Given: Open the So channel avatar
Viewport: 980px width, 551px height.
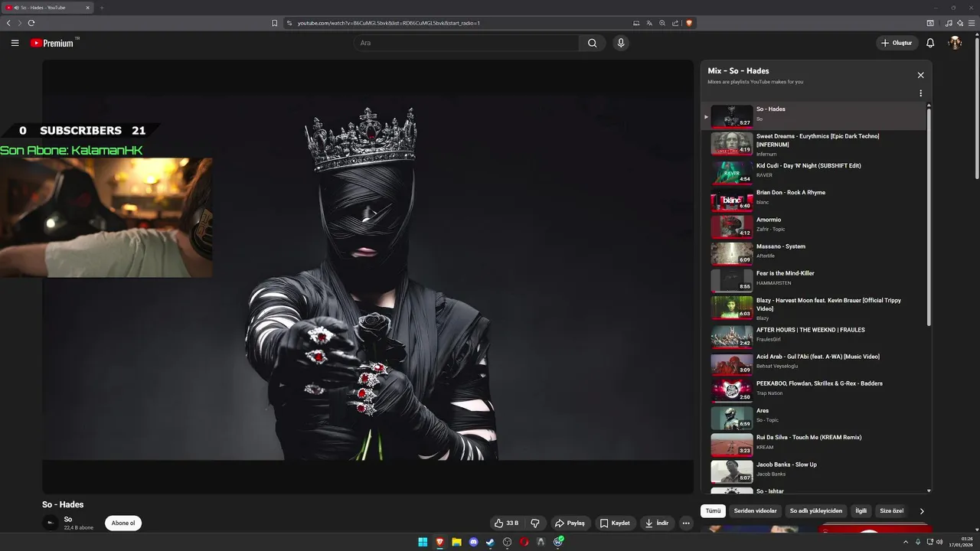Looking at the screenshot, I should (x=51, y=523).
